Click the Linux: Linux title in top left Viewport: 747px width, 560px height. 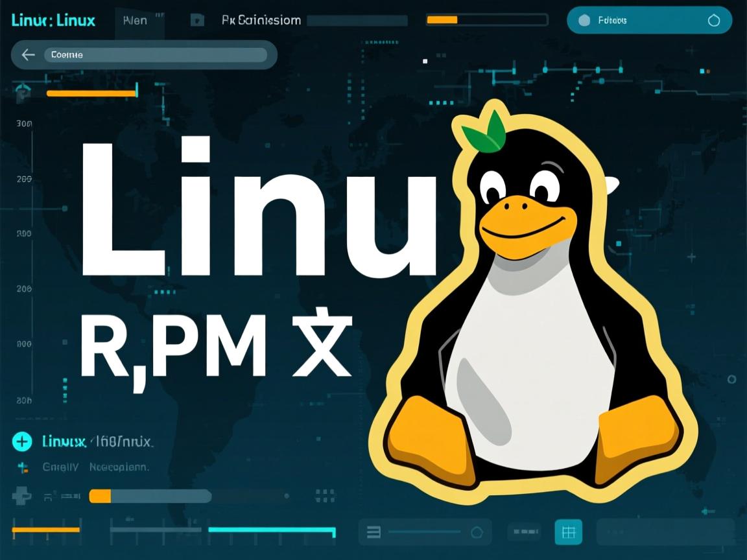tap(54, 20)
